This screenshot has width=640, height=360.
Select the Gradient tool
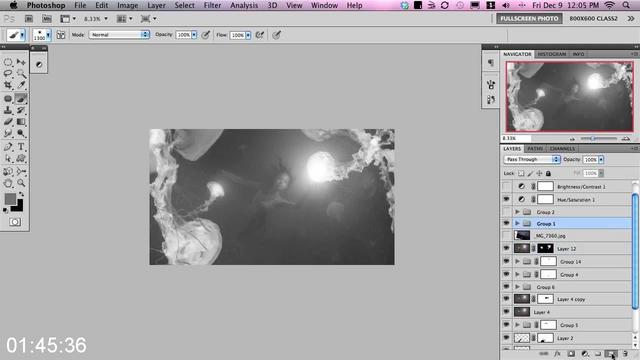coord(21,122)
